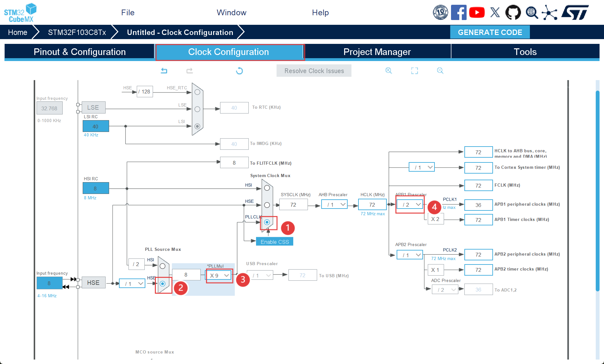
Task: Click STM32F103C8Tx breadcrumb
Action: [x=77, y=32]
